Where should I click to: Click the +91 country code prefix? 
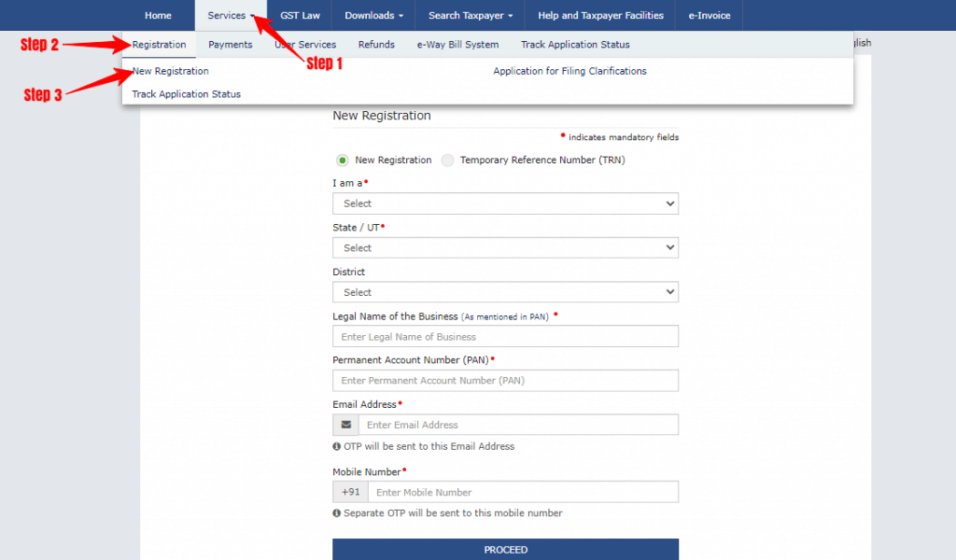(351, 492)
